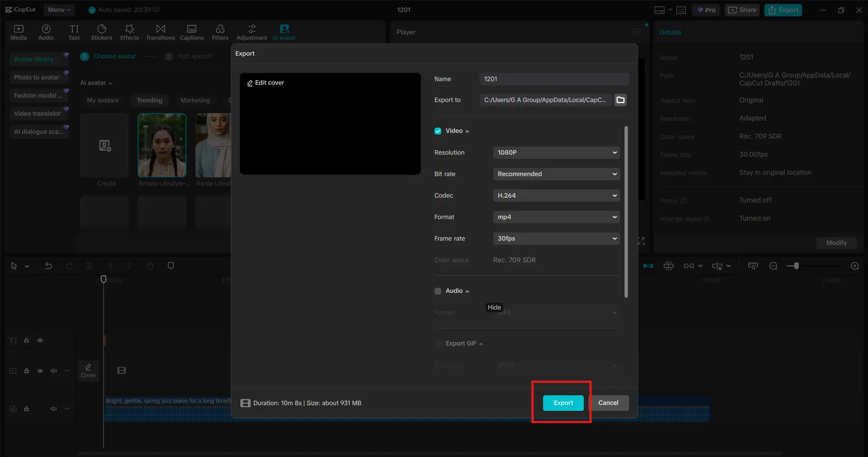
Task: Open the Menu in the title bar
Action: coord(59,10)
